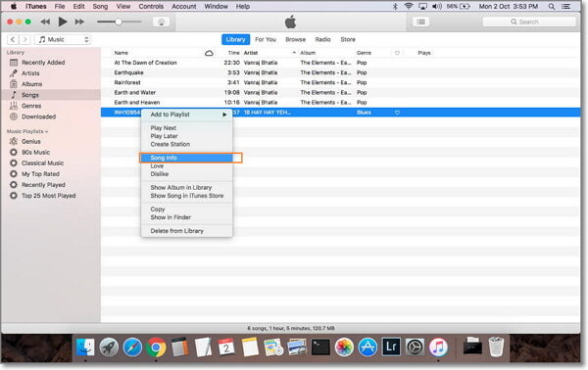
Task: Switch to the Library tab
Action: tap(235, 39)
